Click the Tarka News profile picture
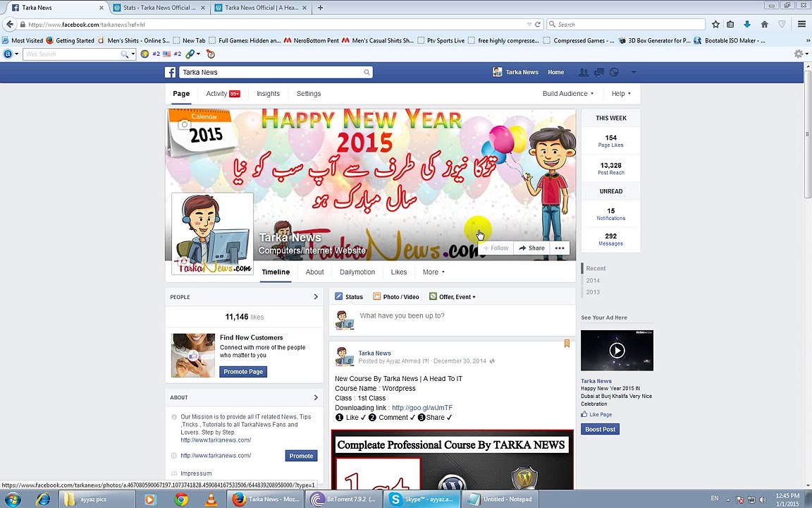The width and height of the screenshot is (812, 508). pos(212,234)
